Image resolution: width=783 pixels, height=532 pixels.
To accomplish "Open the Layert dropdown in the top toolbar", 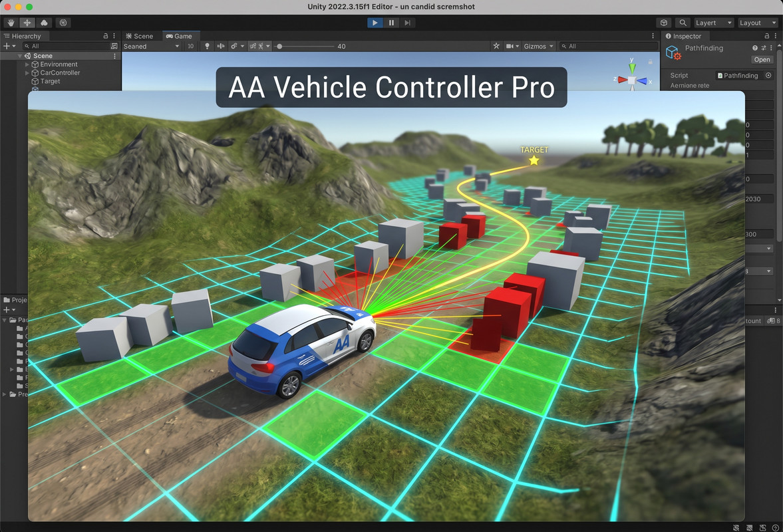I will (x=714, y=23).
